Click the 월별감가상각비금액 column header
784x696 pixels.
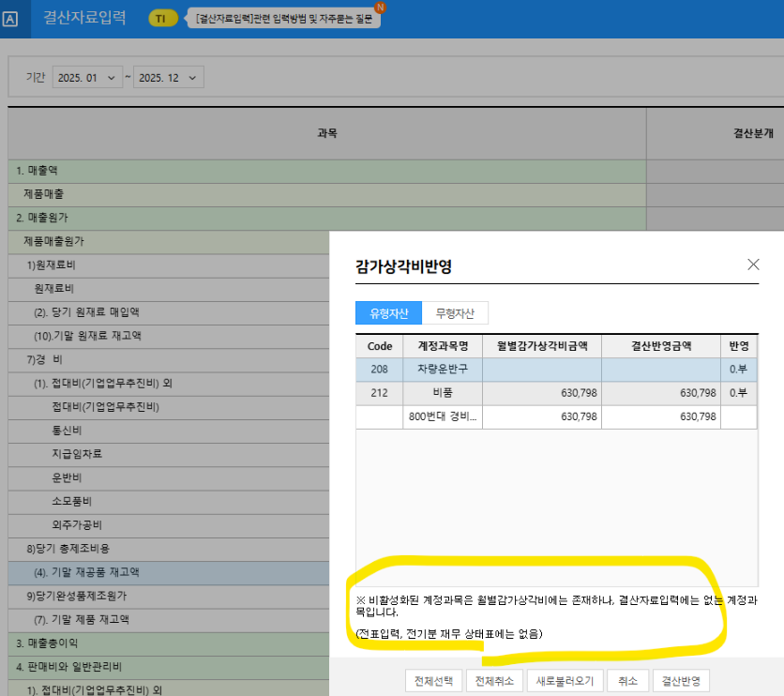(x=541, y=345)
